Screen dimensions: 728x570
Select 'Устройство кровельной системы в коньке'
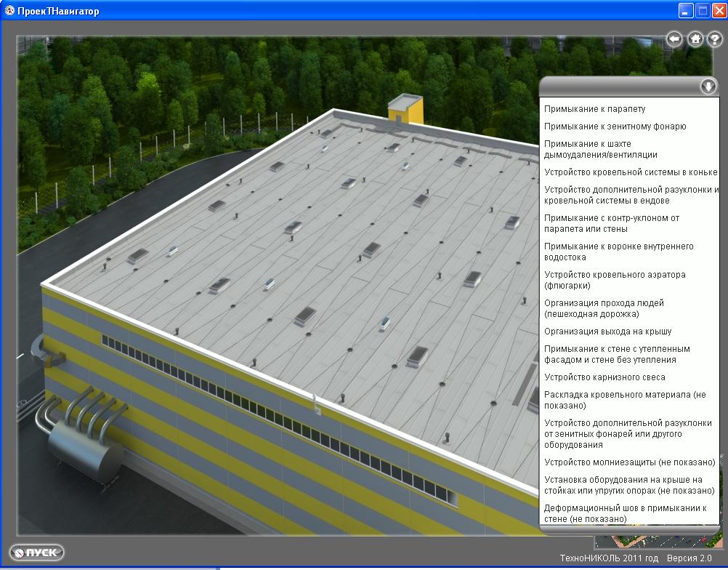click(631, 172)
